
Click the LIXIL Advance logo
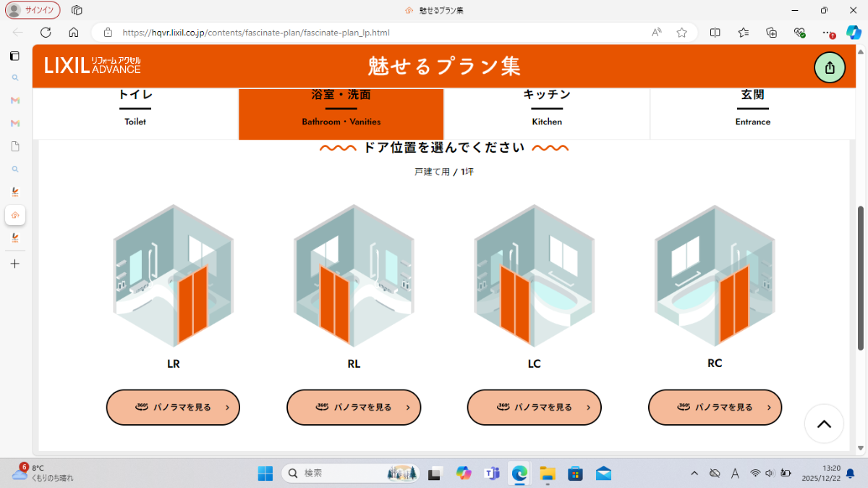93,66
